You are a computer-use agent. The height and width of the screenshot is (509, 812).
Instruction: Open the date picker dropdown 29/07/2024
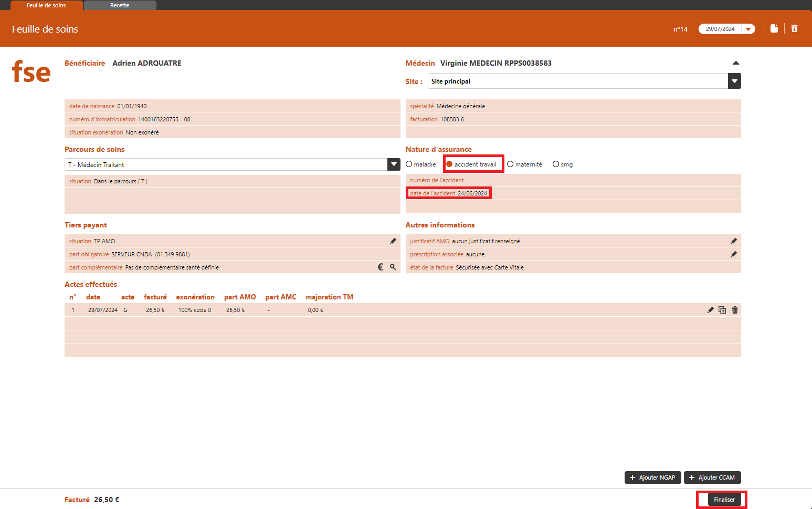tap(748, 29)
